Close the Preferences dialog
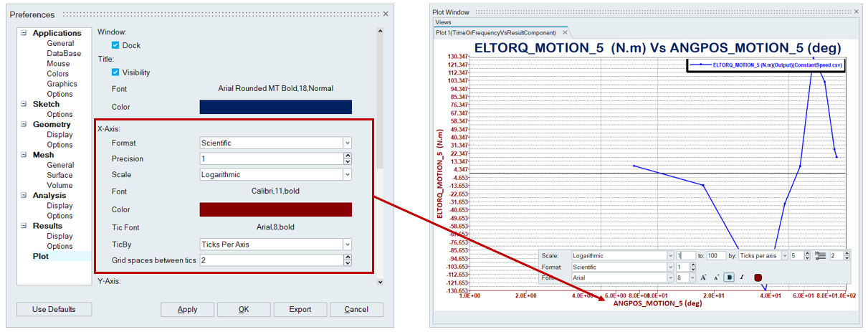 386,14
